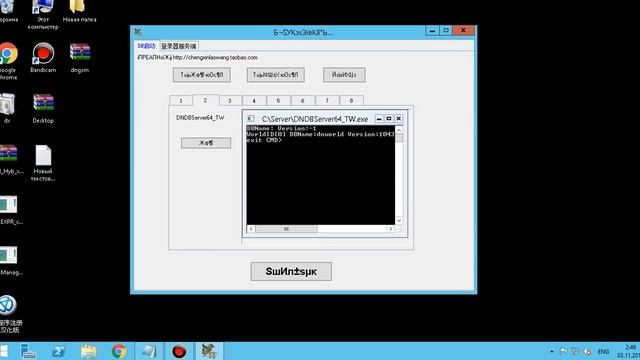Select the Manag... desktop icon

tap(10, 260)
